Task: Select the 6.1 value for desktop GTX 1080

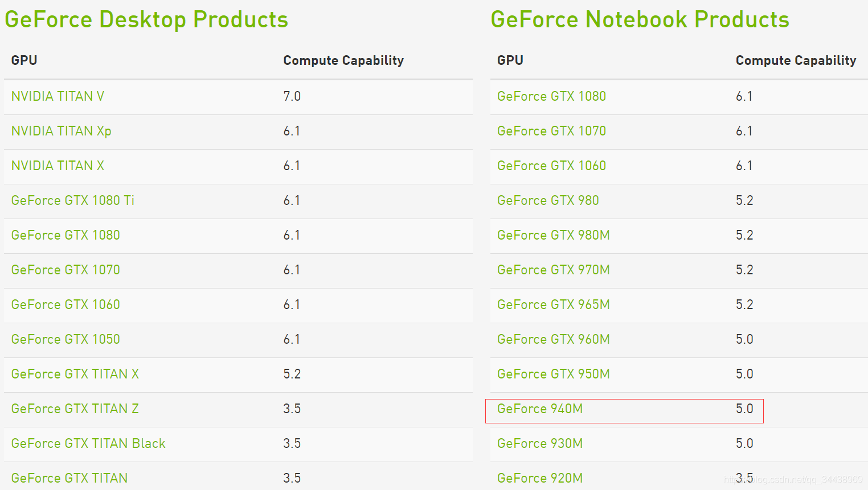Action: (292, 235)
